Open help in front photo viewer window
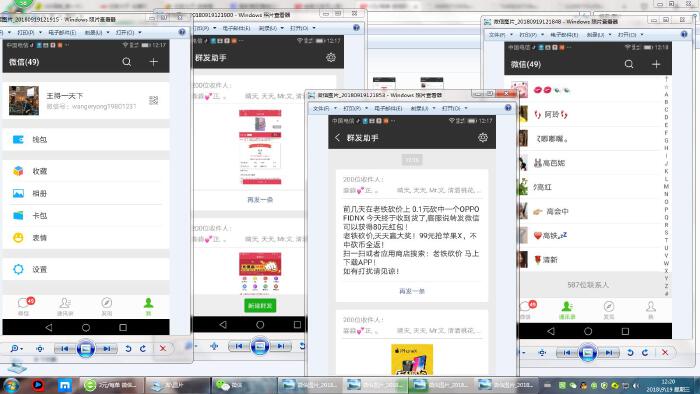Viewport: 700px width, 394px height. (x=508, y=108)
